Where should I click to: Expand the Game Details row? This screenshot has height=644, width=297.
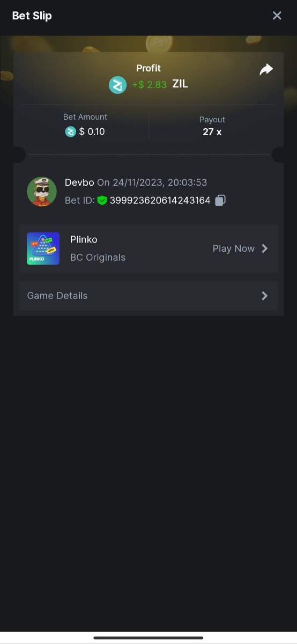pos(148,296)
